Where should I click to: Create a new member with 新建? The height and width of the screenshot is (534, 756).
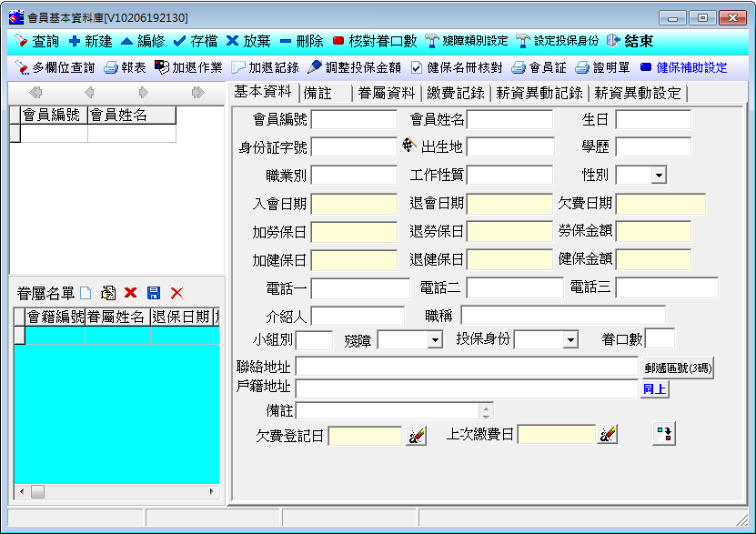[75, 41]
